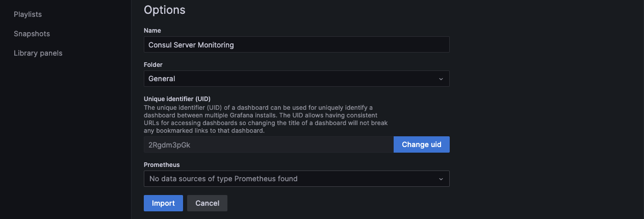Viewport: 644px width, 219px height.
Task: Select the 'No data sources' placeholder text
Action: click(x=223, y=179)
